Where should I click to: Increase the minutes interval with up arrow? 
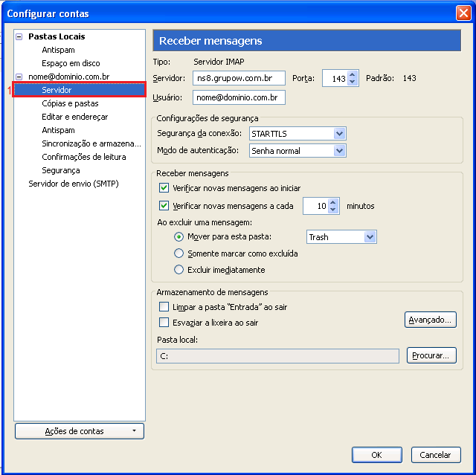[332, 202]
